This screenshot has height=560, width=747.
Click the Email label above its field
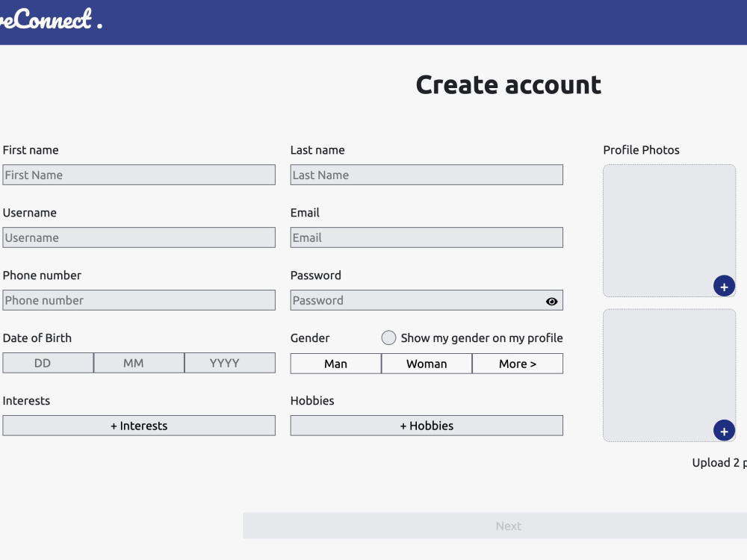[x=305, y=212]
